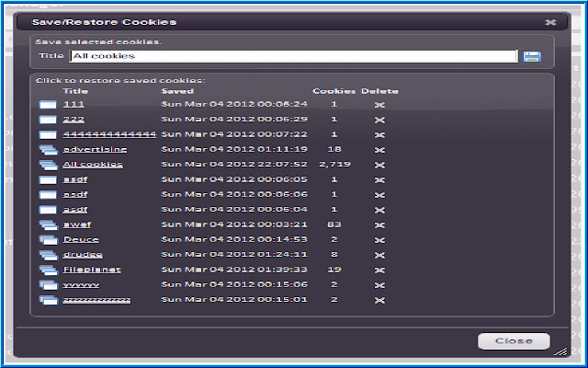The image size is (588, 368).
Task: Click the date Sun Mar 04 2012 22:07:52
Action: pos(234,164)
